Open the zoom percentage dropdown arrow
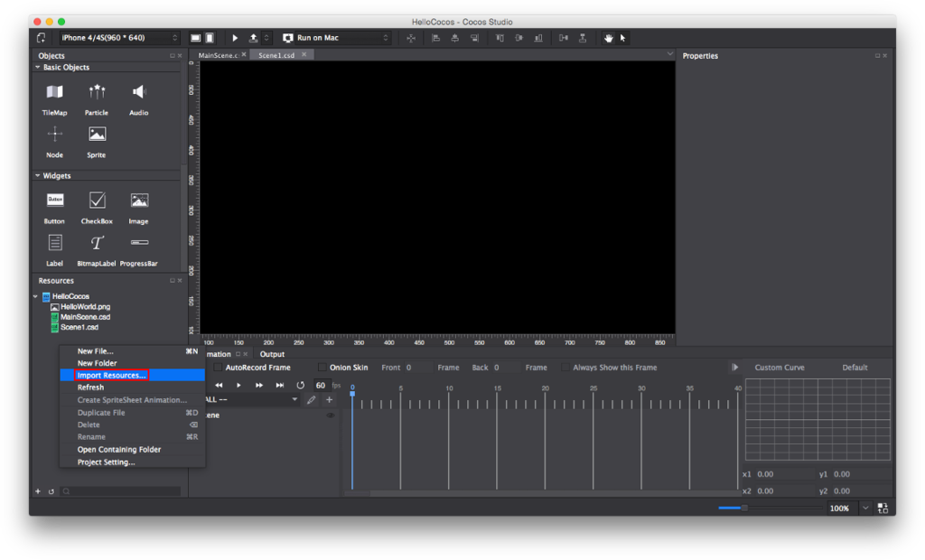 click(865, 509)
